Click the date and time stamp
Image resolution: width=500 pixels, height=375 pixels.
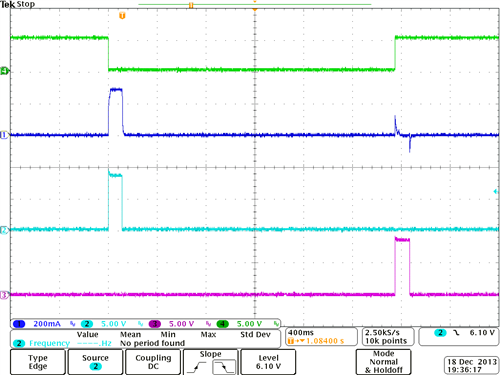tap(472, 366)
